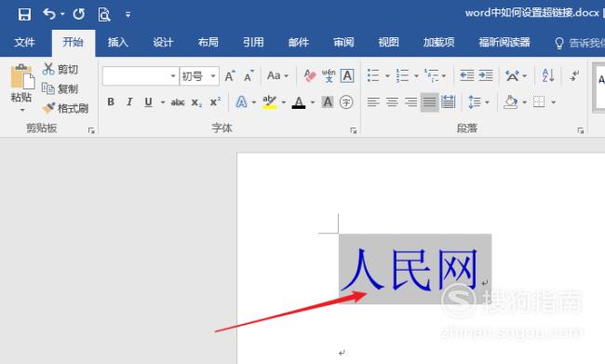Toggle show paragraph marks

[x=574, y=75]
